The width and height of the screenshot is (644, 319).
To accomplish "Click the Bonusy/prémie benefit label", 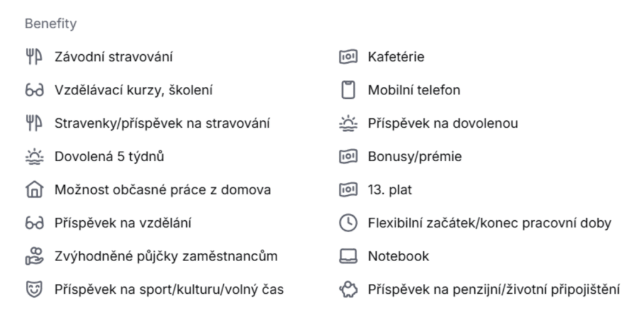I will point(414,157).
